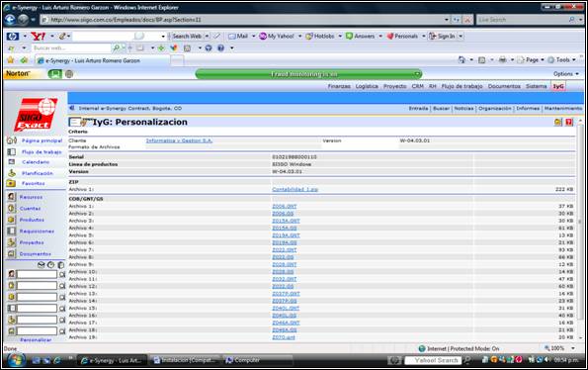Click the help icon in IyG header
The image size is (588, 370).
click(569, 122)
